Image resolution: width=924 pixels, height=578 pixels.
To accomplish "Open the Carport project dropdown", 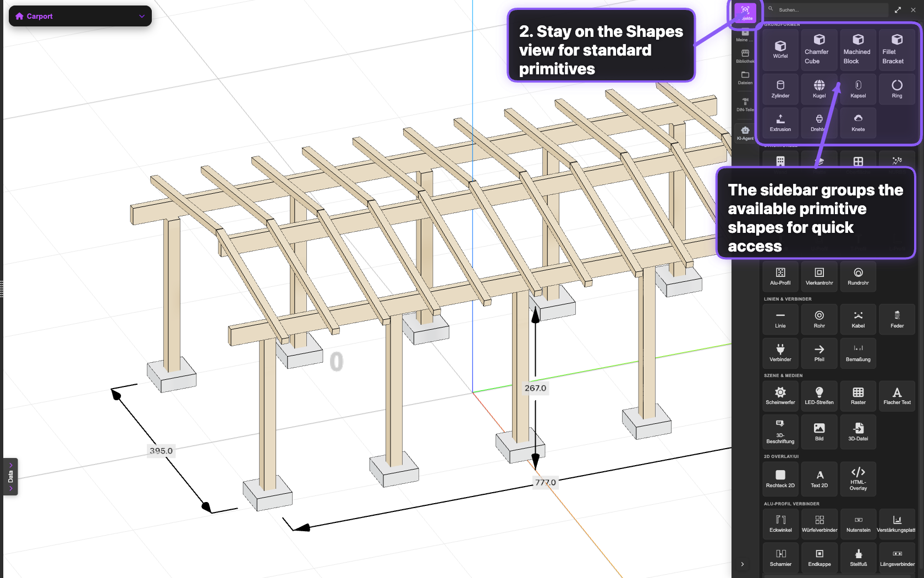I will 80,16.
